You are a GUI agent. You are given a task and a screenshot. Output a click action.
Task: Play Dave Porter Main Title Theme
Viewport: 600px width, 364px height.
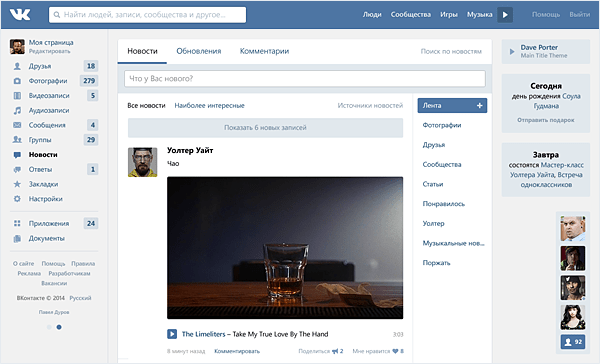[512, 51]
